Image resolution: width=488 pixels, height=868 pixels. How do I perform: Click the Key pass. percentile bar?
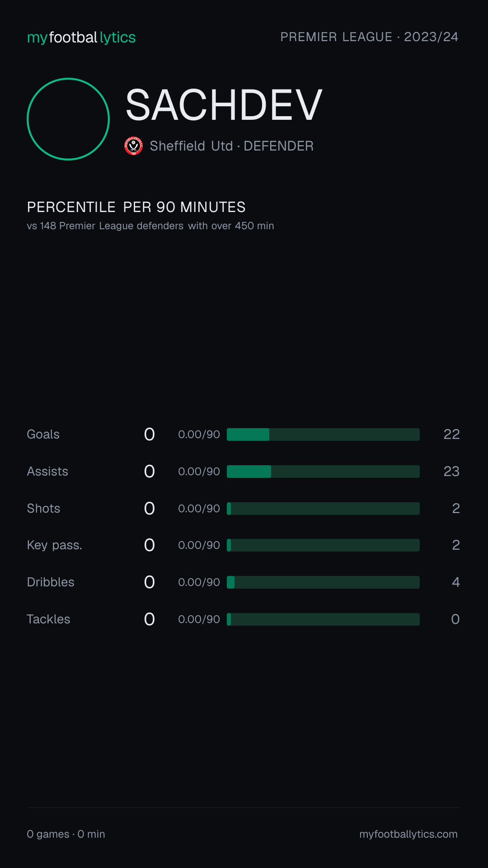click(323, 545)
